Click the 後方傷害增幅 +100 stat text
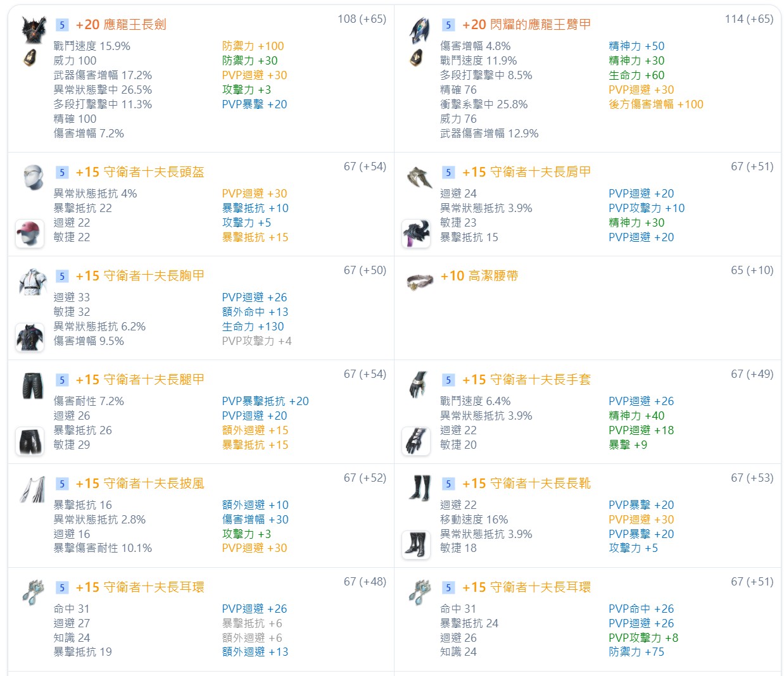Image resolution: width=784 pixels, height=676 pixels. [x=655, y=104]
